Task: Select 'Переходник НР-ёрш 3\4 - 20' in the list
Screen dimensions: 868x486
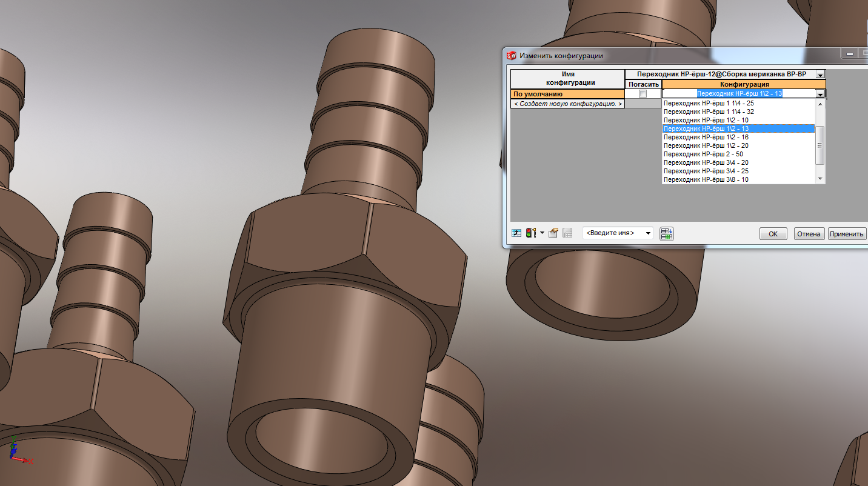Action: 738,162
